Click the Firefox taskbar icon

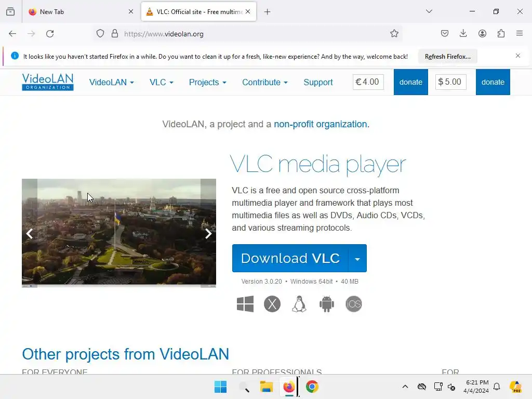(x=289, y=387)
